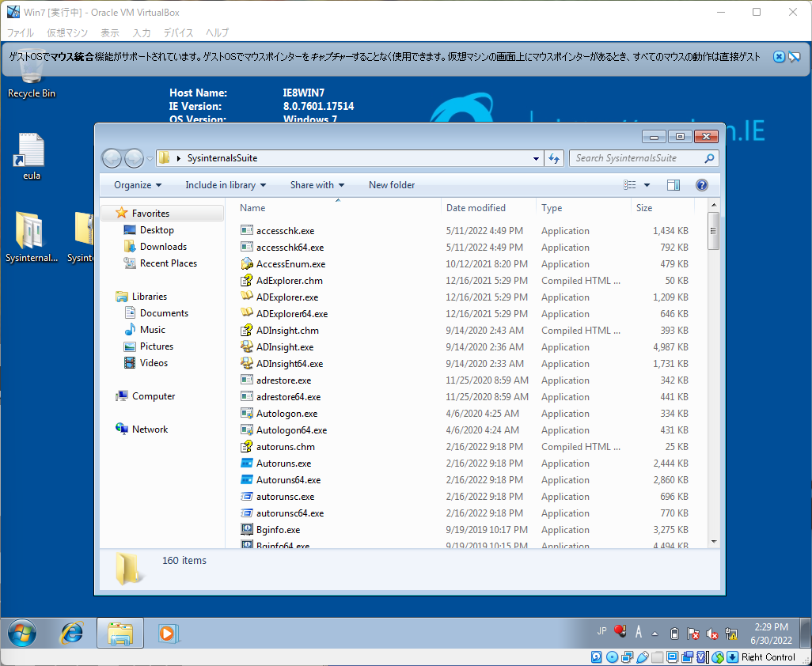The width and height of the screenshot is (812, 666).
Task: Expand the Share with dropdown
Action: tap(317, 185)
